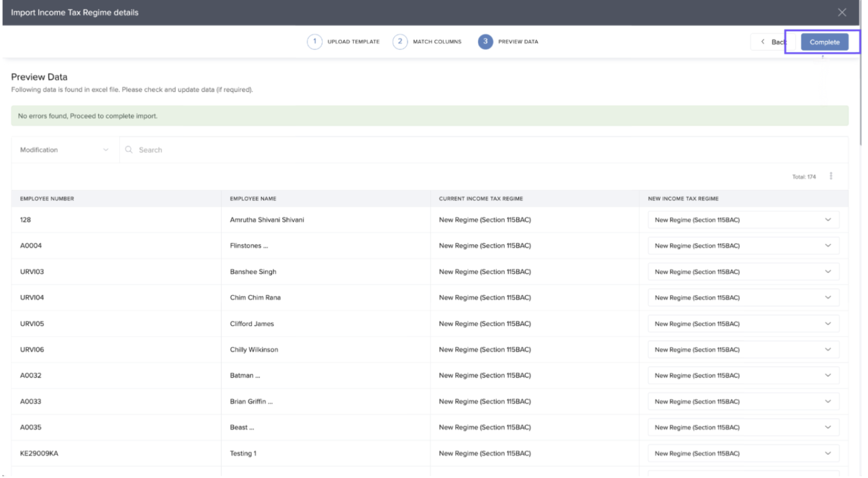
Task: Click the New Income Tax Regime column header
Action: pyautogui.click(x=683, y=198)
